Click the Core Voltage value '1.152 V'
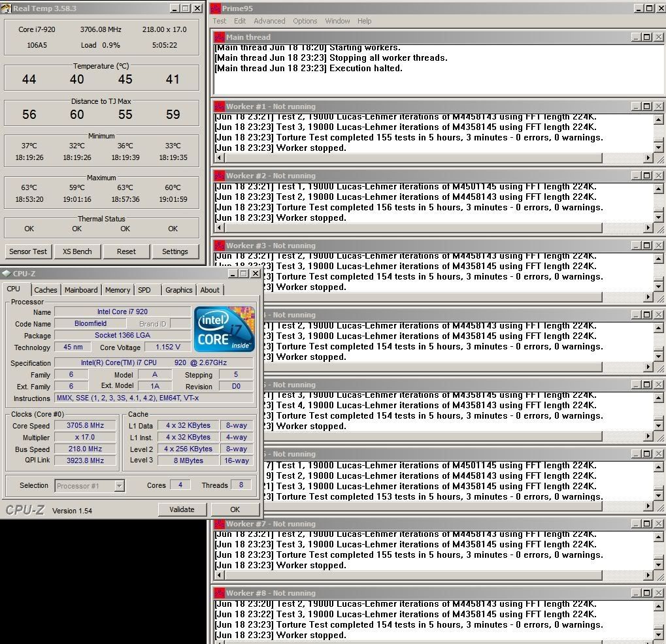 tap(168, 347)
